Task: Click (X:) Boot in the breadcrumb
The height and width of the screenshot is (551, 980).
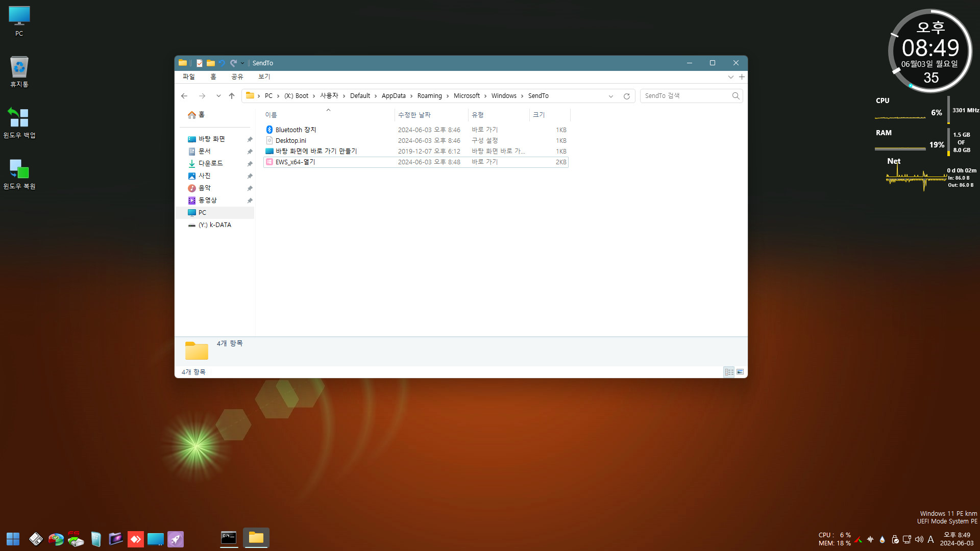Action: (297, 96)
